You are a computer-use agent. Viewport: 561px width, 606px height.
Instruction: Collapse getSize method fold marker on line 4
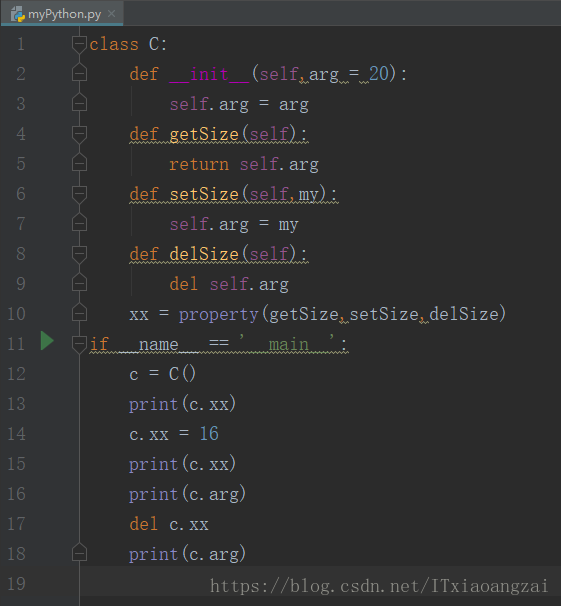(x=79, y=134)
